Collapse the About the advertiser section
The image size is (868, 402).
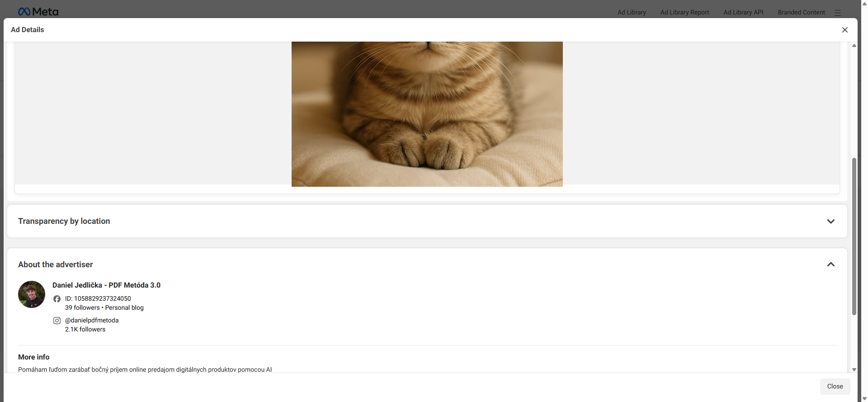click(x=830, y=265)
